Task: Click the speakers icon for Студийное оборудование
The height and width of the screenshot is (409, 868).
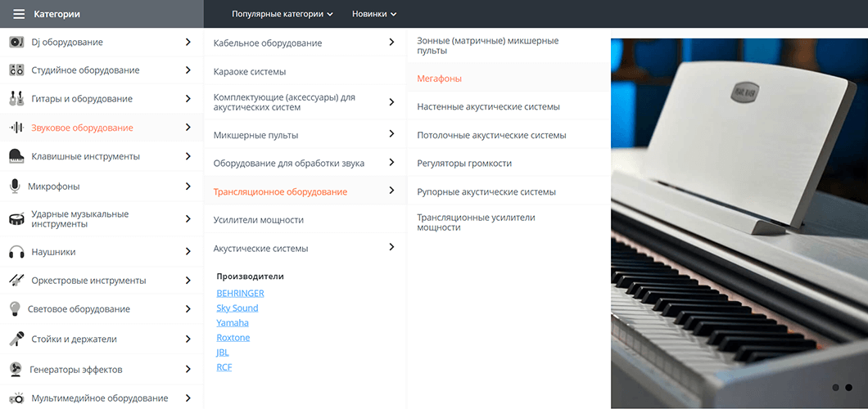Action: (x=16, y=70)
